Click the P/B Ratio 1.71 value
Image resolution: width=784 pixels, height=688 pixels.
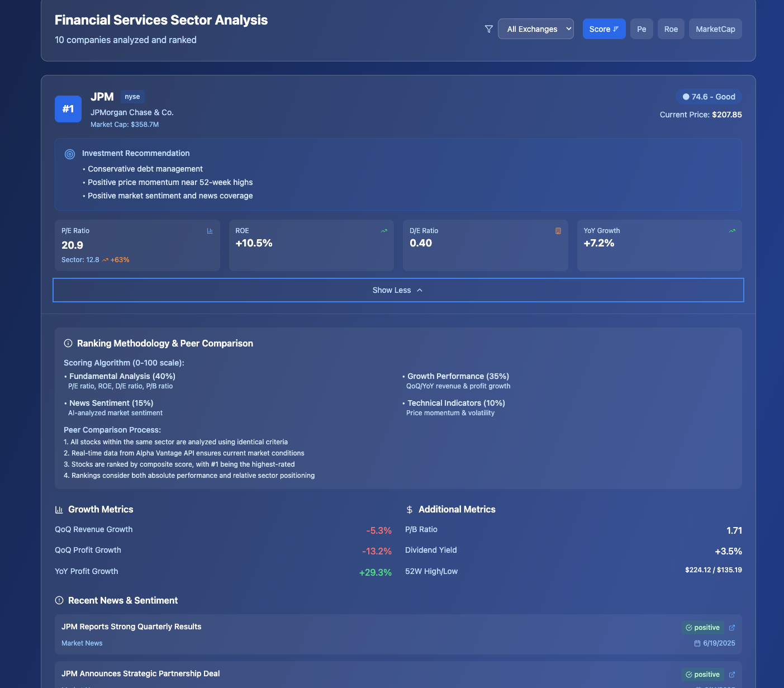coord(734,530)
